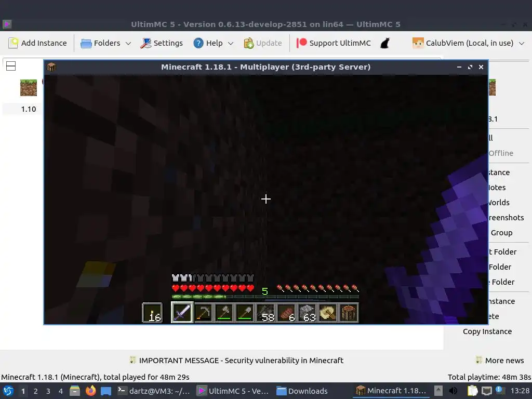Select the stone block slot with 63
The width and height of the screenshot is (532, 399).
pos(307,312)
